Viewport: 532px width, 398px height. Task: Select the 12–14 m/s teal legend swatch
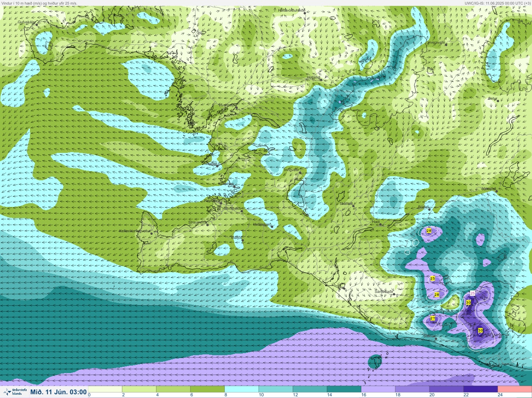[x=310, y=389]
